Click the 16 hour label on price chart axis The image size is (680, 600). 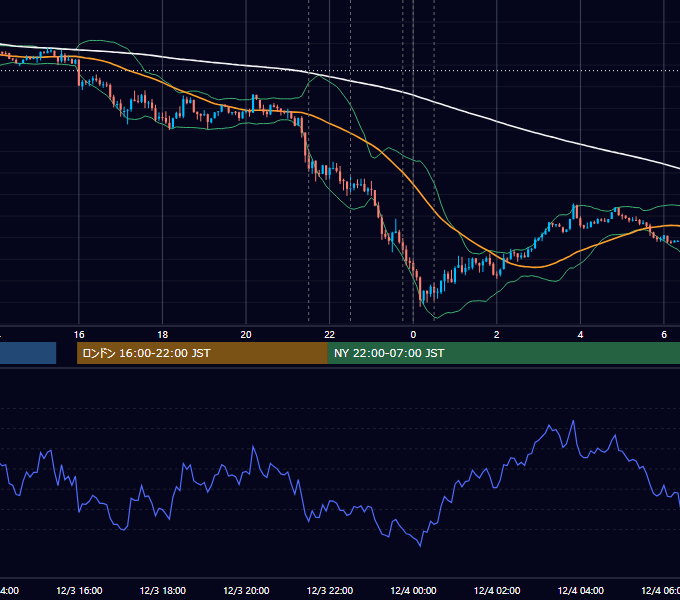click(x=79, y=335)
